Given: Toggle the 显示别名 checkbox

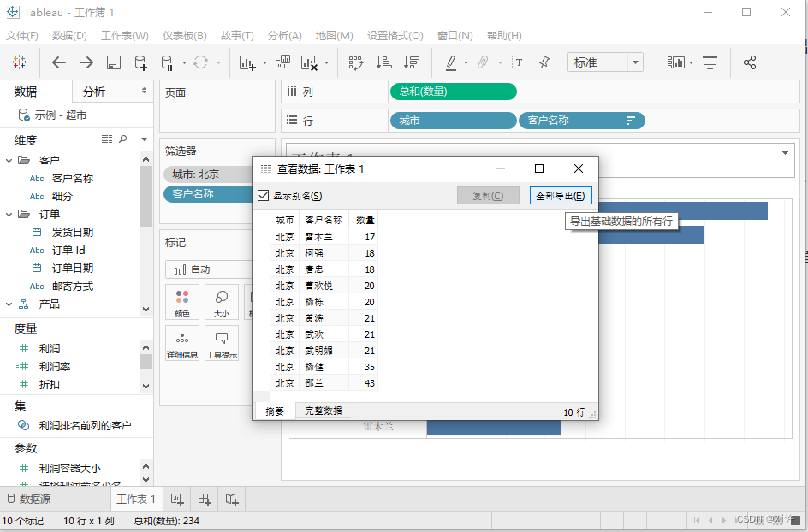Looking at the screenshot, I should (x=264, y=196).
